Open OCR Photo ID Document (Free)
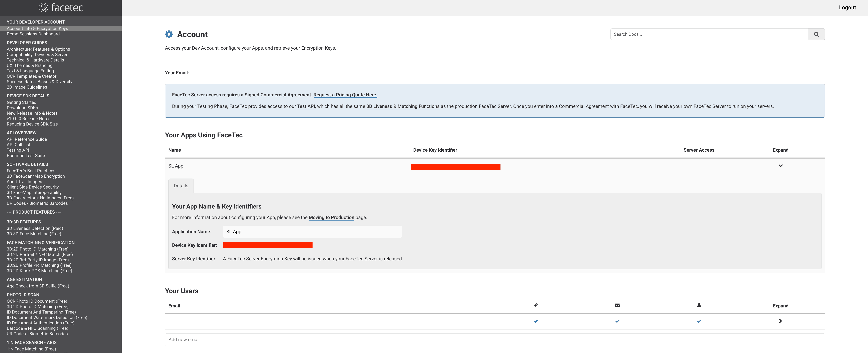 click(x=37, y=301)
